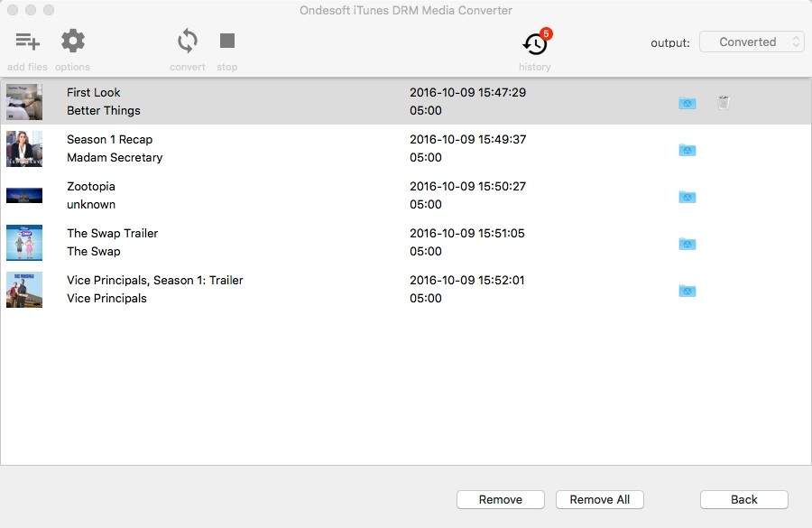Click the 05:00 duration in The Swap row

point(426,251)
